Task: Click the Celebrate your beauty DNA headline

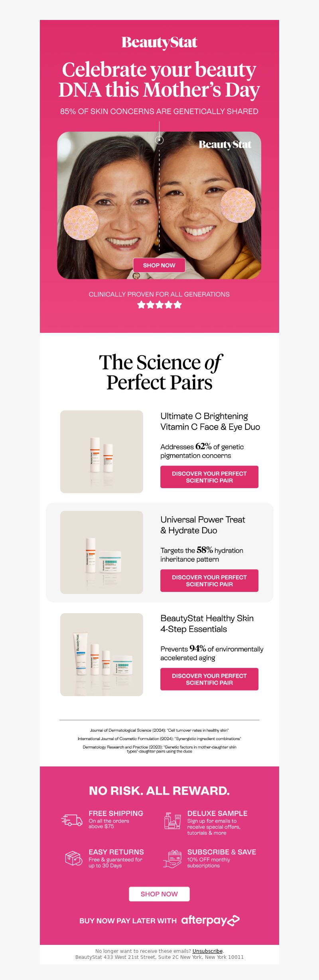Action: point(159,80)
